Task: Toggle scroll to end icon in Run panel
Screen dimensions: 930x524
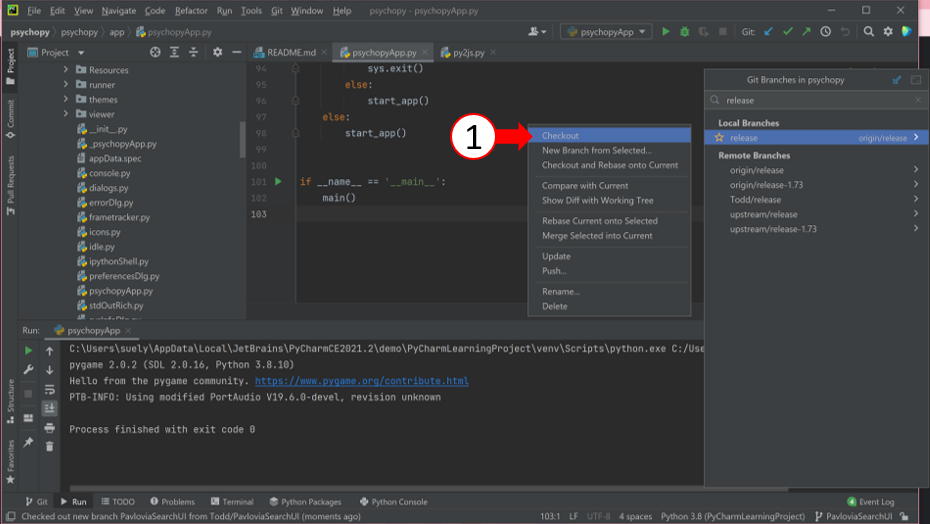Action: (x=50, y=408)
